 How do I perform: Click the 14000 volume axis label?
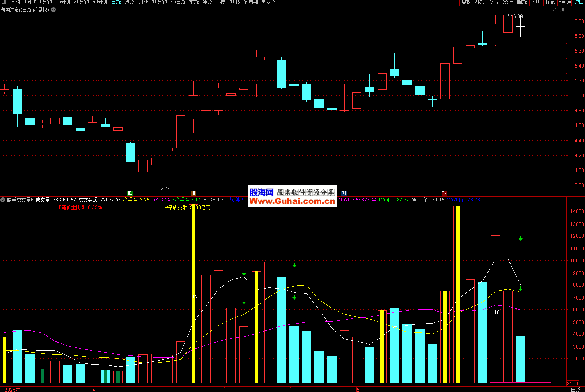pyautogui.click(x=577, y=211)
